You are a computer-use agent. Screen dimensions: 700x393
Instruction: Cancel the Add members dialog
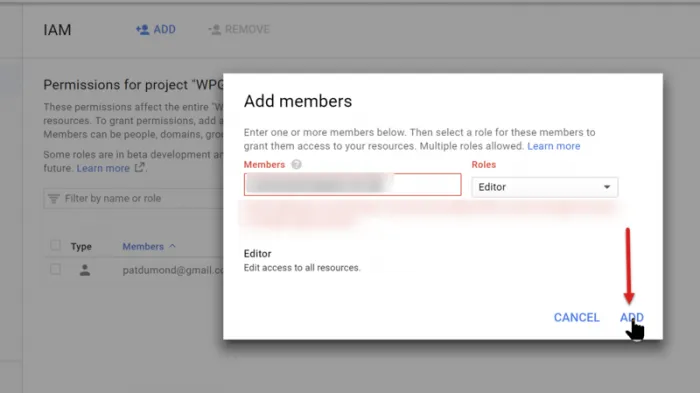click(576, 318)
